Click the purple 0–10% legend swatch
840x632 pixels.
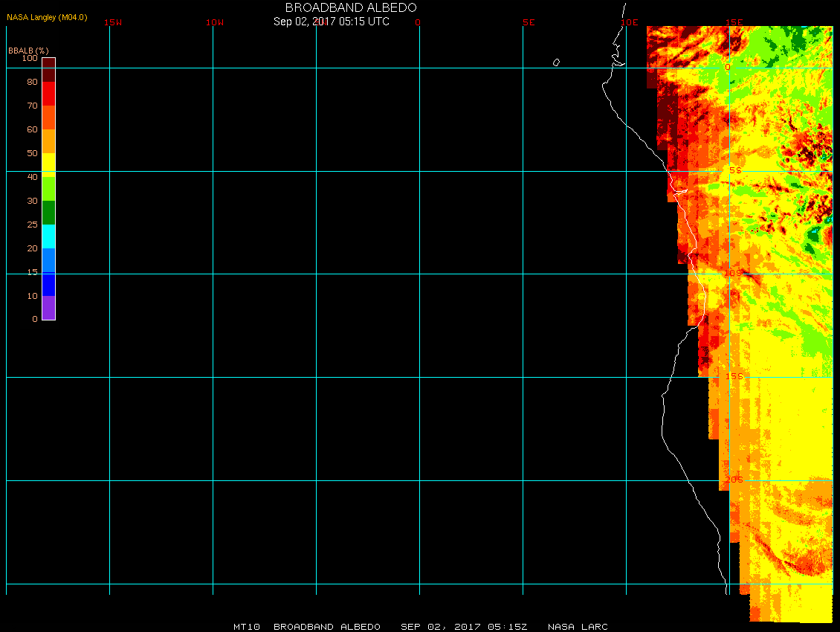[x=48, y=308]
